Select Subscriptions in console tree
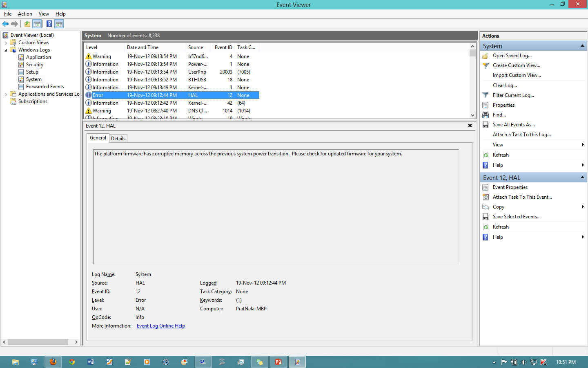This screenshot has height=368, width=588. [x=33, y=101]
